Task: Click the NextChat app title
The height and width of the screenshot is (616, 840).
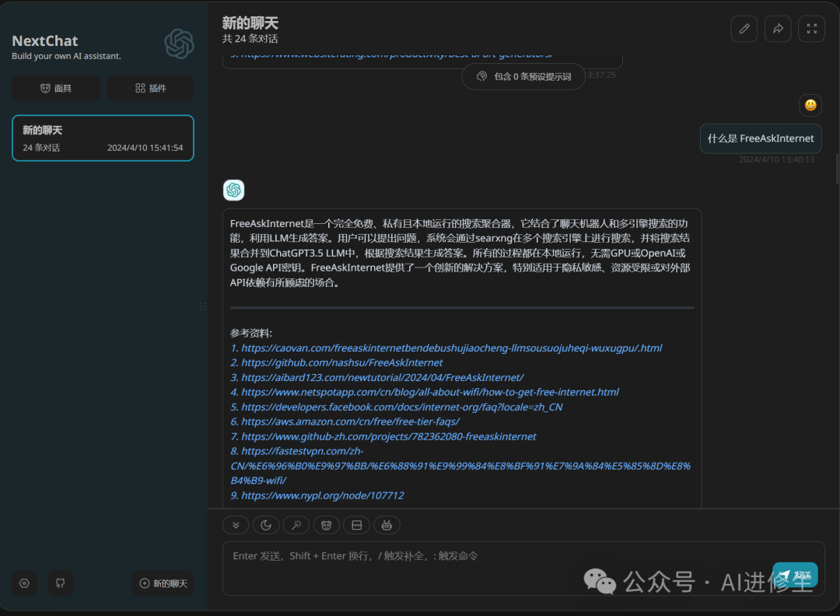Action: tap(45, 40)
